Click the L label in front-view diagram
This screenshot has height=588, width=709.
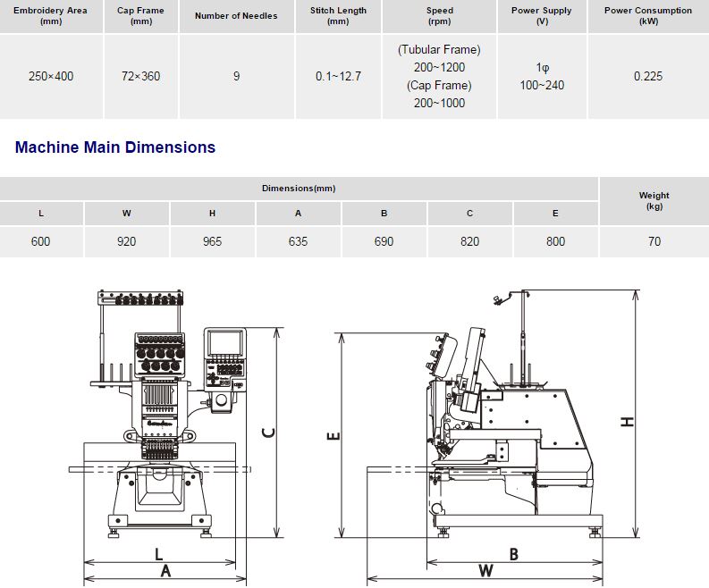159,554
